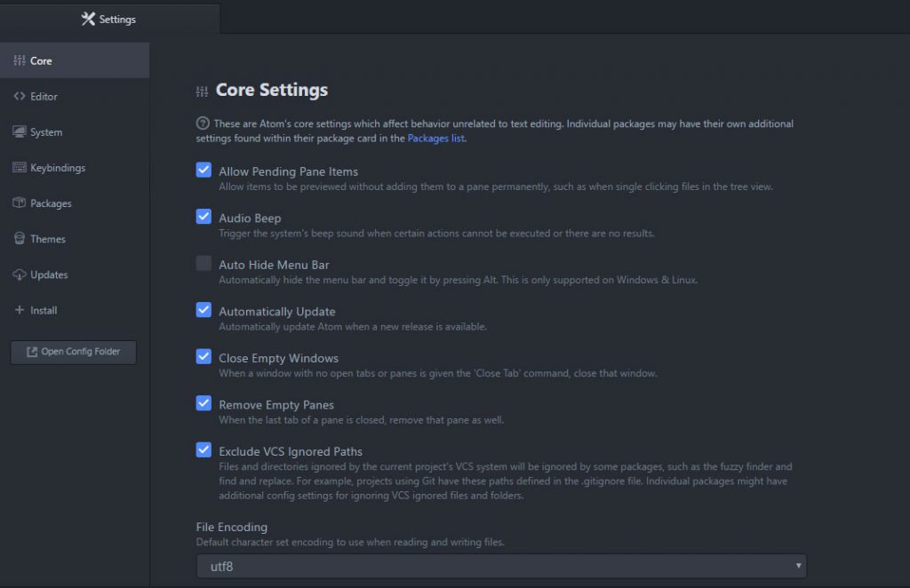Open the Install packages section
The height and width of the screenshot is (588, 910).
pyautogui.click(x=18, y=309)
